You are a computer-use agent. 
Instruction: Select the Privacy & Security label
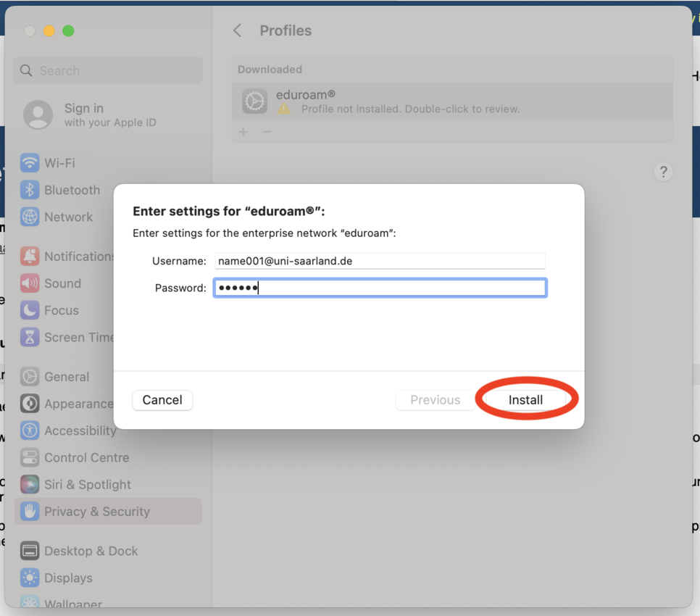coord(97,512)
